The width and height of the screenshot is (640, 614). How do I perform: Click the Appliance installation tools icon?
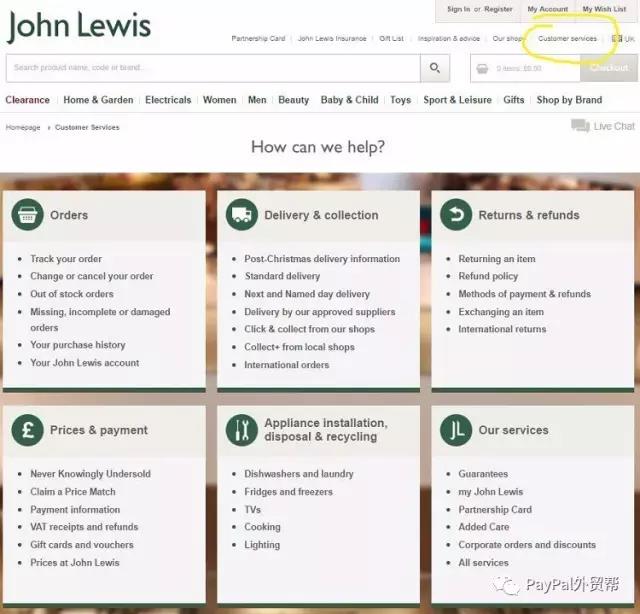242,430
